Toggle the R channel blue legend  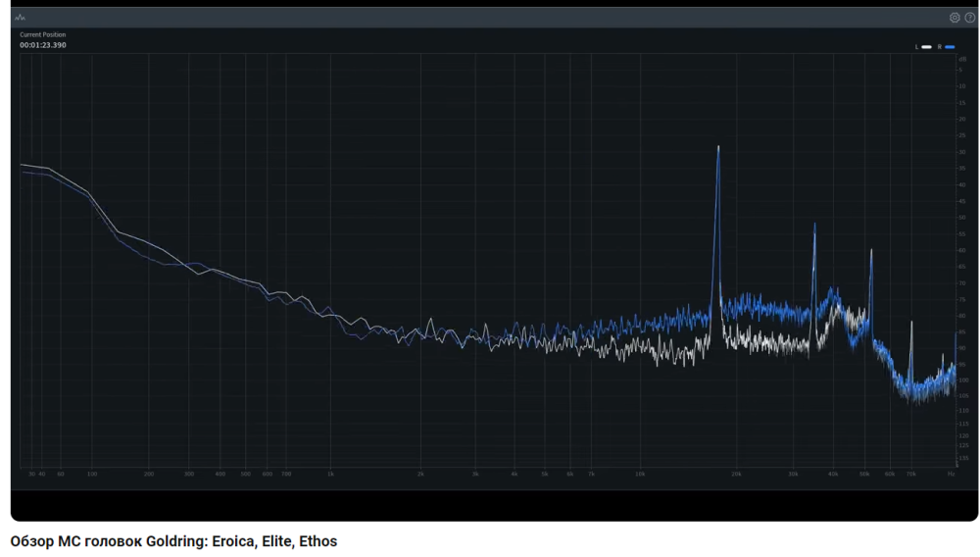939,47
